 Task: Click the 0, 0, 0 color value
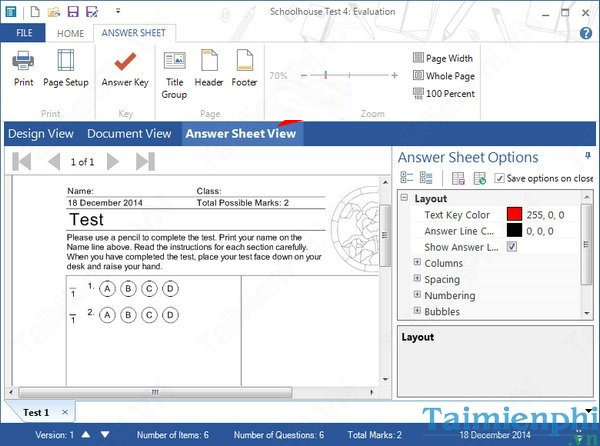(x=540, y=231)
